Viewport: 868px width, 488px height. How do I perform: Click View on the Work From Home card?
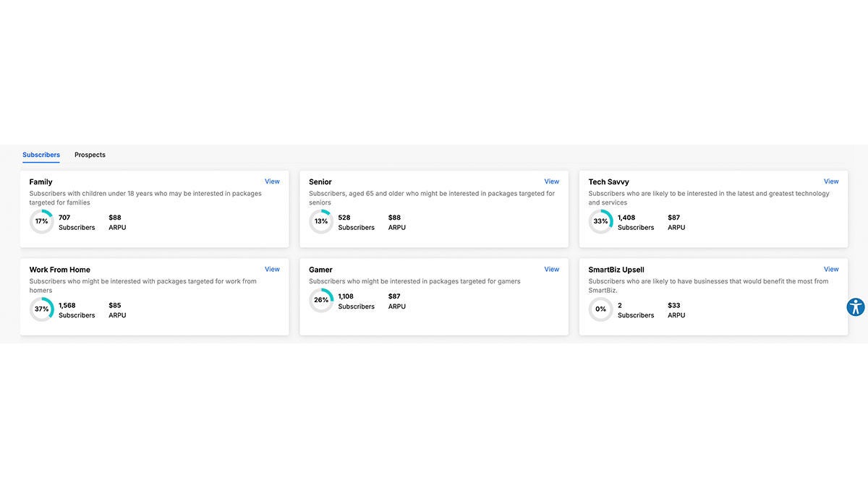tap(272, 269)
